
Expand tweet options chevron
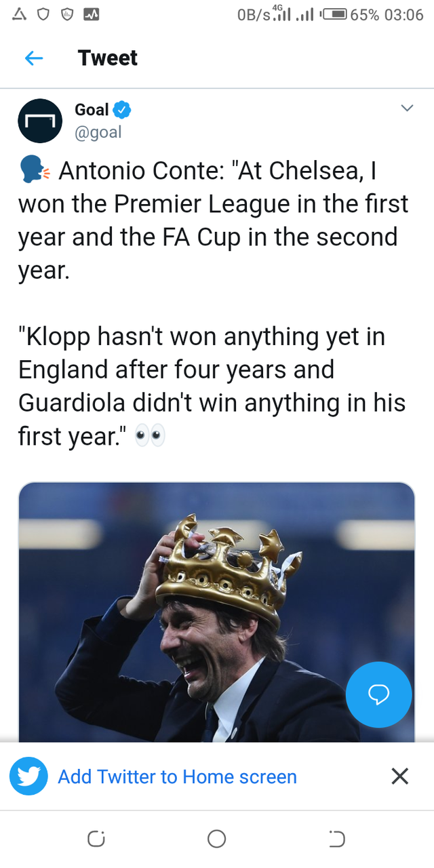(407, 108)
